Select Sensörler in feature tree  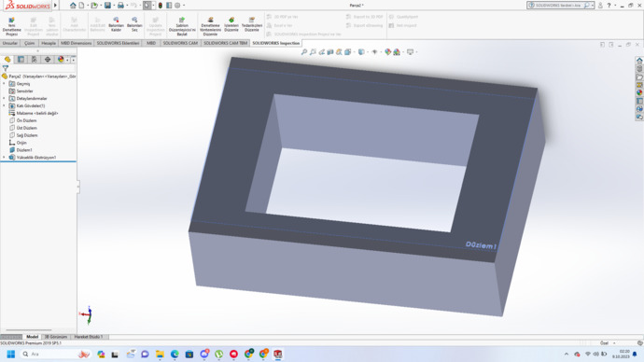click(24, 91)
